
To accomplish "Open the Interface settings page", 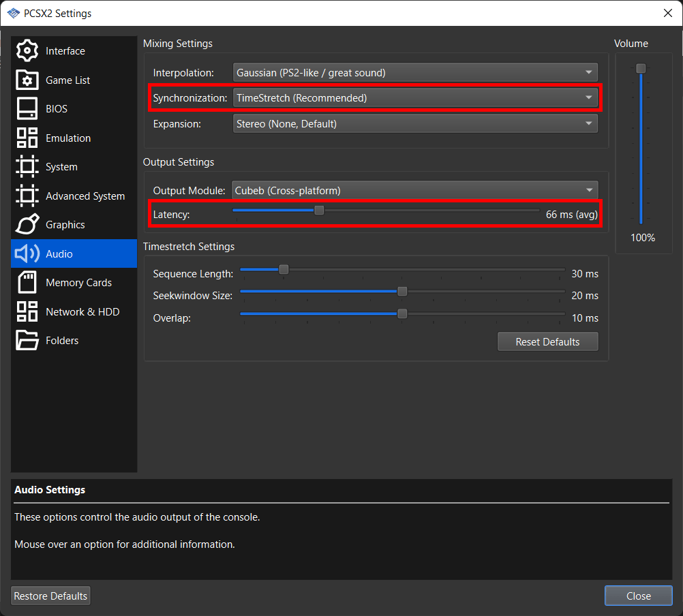I will 74,51.
